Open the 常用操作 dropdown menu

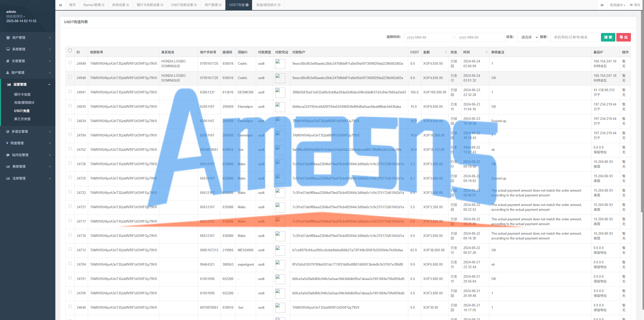(x=617, y=5)
